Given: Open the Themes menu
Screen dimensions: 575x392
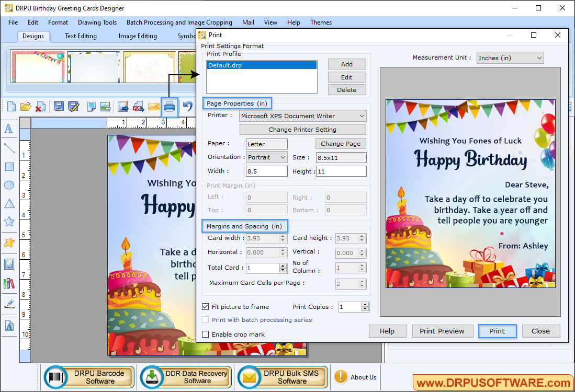Looking at the screenshot, I should 321,22.
